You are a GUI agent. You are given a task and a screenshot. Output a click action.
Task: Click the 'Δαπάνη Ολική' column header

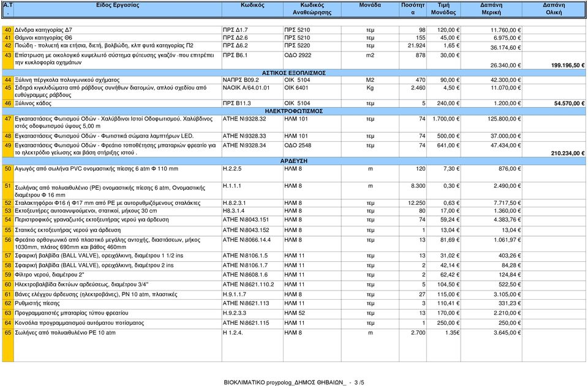pyautogui.click(x=554, y=9)
